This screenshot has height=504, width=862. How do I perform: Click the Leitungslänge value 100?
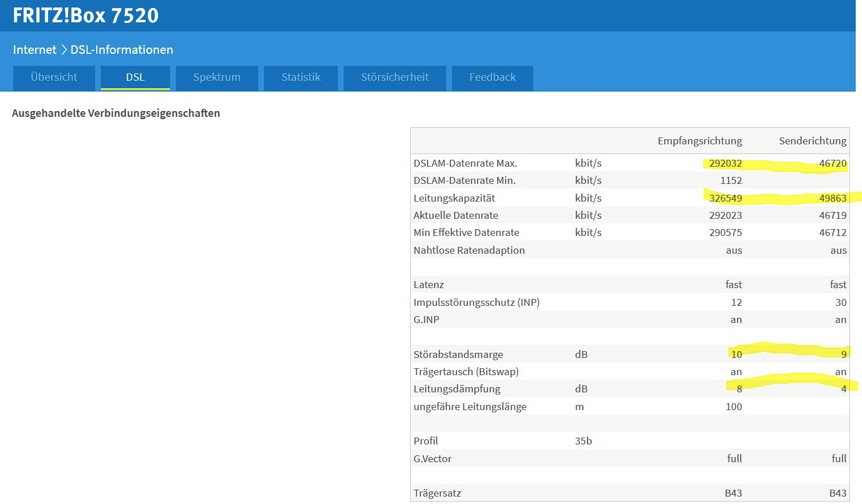734,407
